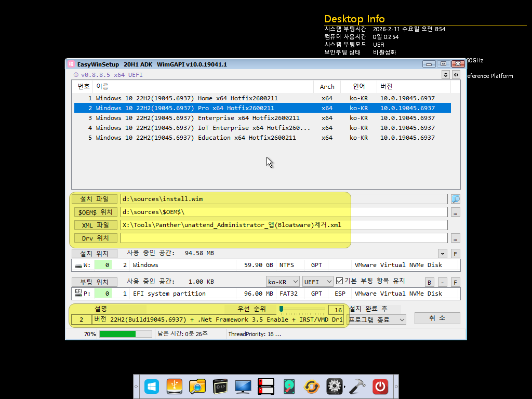Click the 번호 column header

84,87
